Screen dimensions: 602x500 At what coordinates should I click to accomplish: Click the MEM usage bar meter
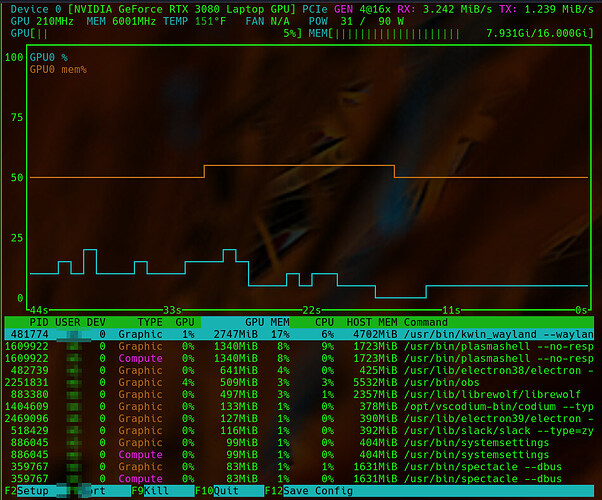tap(400, 33)
